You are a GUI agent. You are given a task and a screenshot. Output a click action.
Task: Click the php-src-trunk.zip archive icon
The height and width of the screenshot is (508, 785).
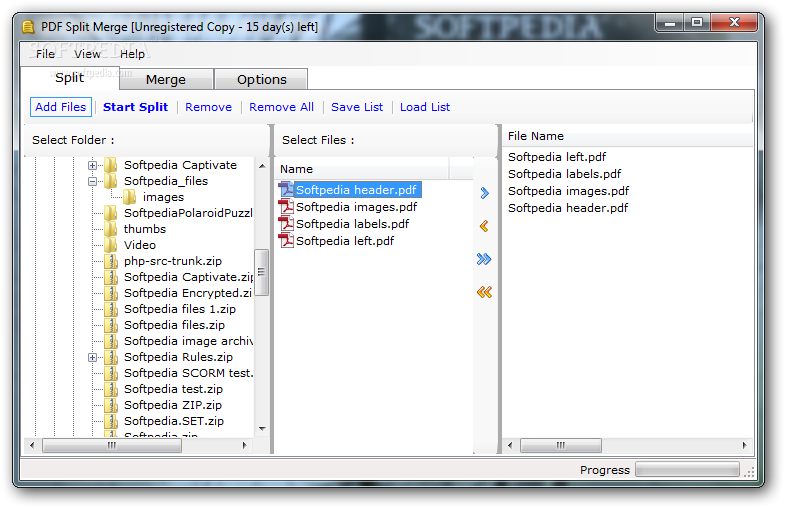pos(111,260)
